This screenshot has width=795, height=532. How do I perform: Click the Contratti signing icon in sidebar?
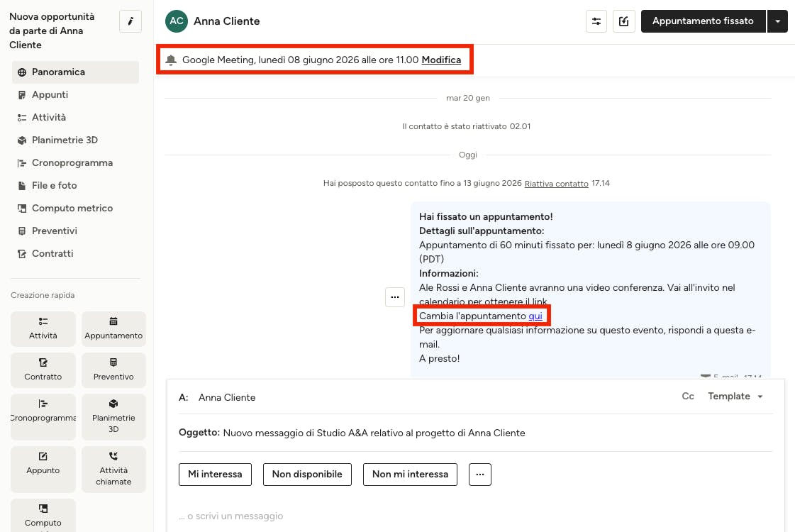coord(22,253)
